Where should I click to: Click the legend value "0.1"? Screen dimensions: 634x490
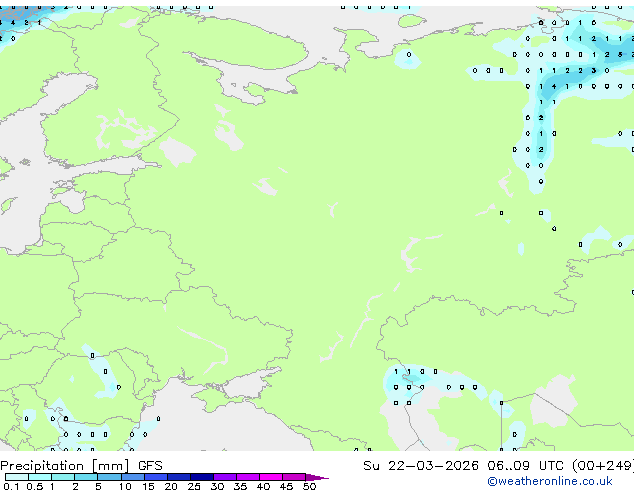pyautogui.click(x=11, y=486)
